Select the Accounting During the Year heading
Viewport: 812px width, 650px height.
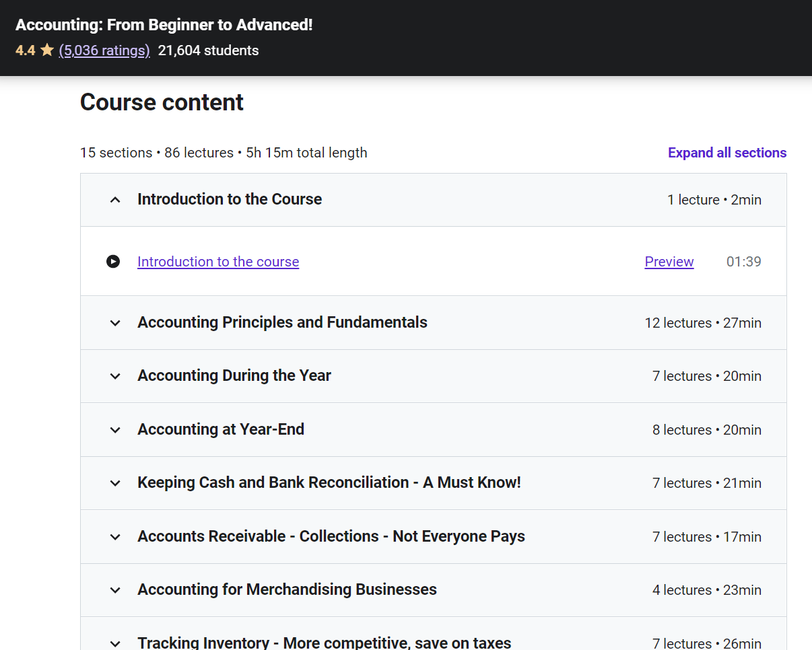[x=234, y=375]
